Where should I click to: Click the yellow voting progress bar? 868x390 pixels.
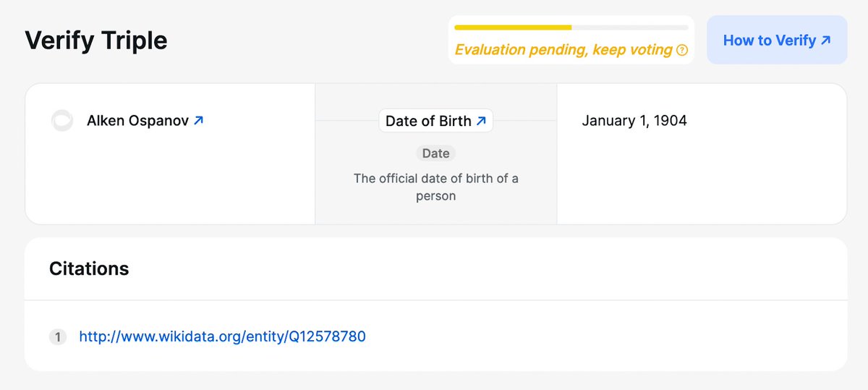coord(512,27)
